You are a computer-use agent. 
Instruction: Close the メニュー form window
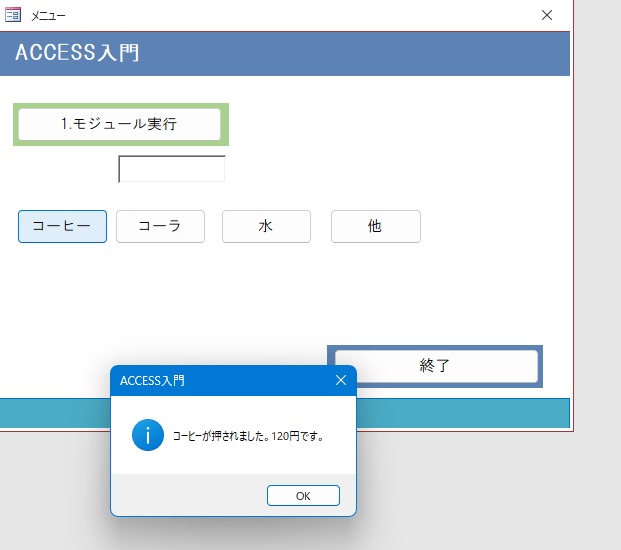pos(546,15)
